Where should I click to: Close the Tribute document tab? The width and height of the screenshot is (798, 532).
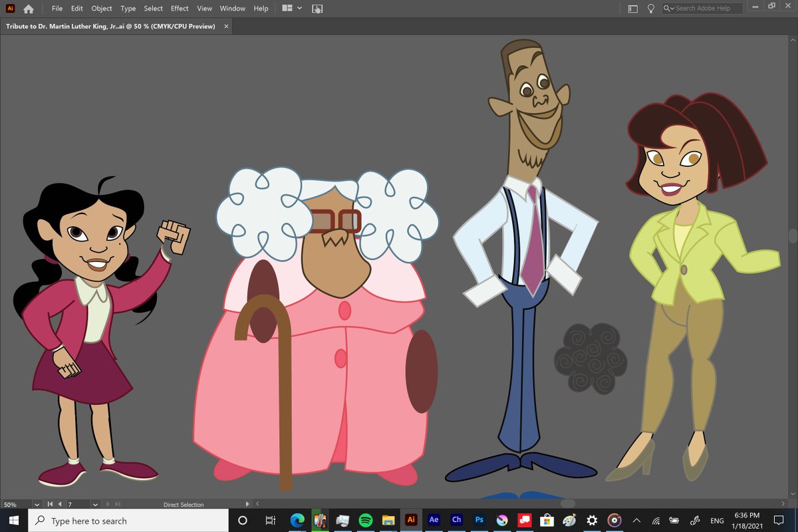(226, 27)
